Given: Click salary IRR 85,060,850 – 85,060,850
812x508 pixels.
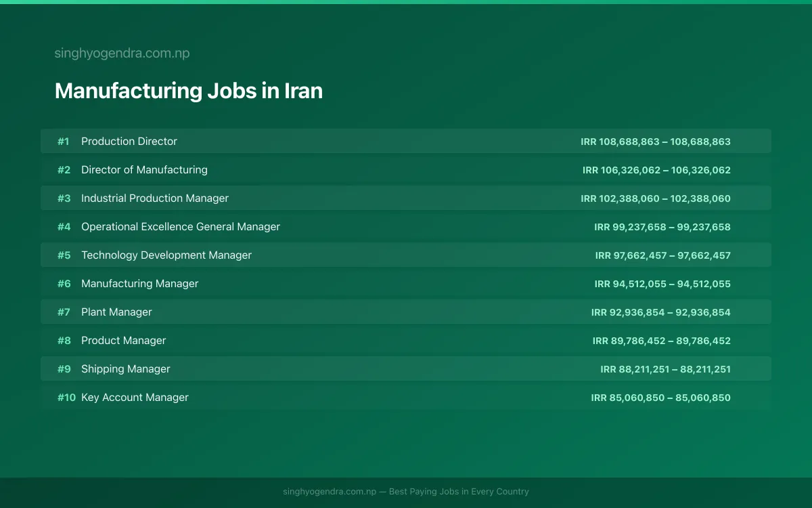Looking at the screenshot, I should [x=661, y=398].
